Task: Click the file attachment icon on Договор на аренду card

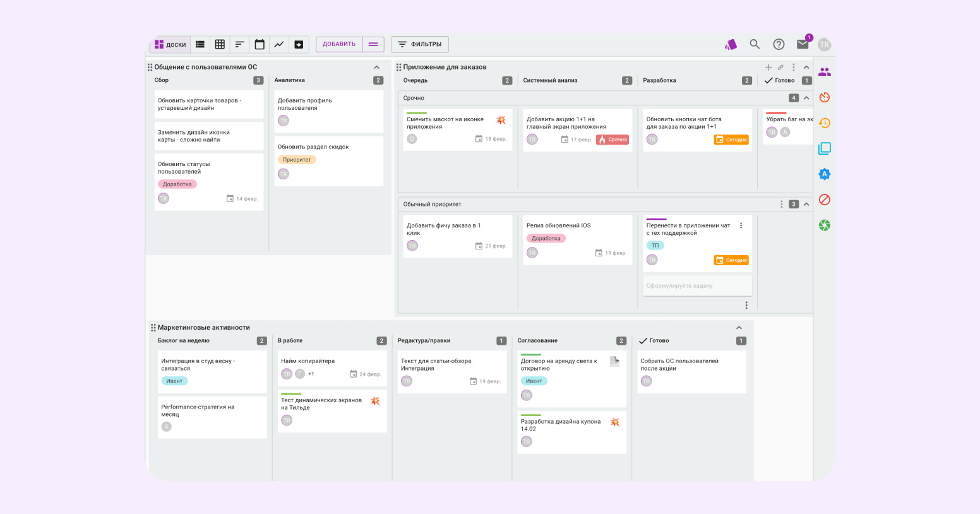Action: tap(615, 361)
